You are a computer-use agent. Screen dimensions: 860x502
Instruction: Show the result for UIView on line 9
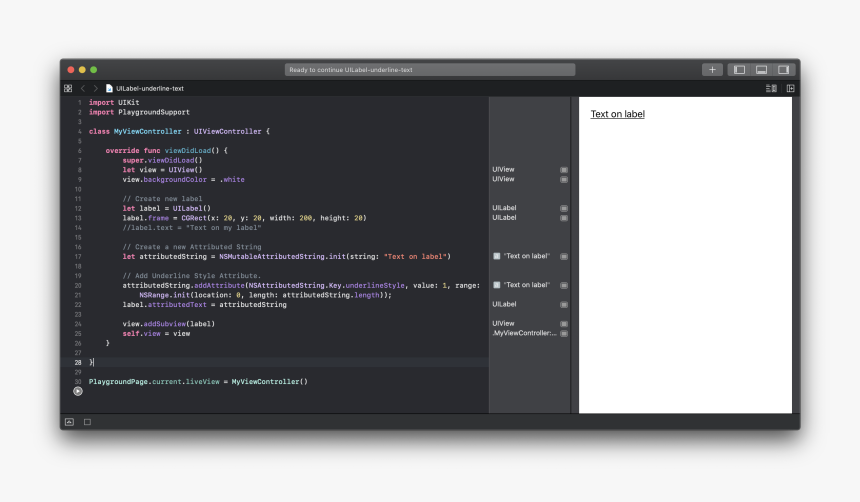coord(564,179)
